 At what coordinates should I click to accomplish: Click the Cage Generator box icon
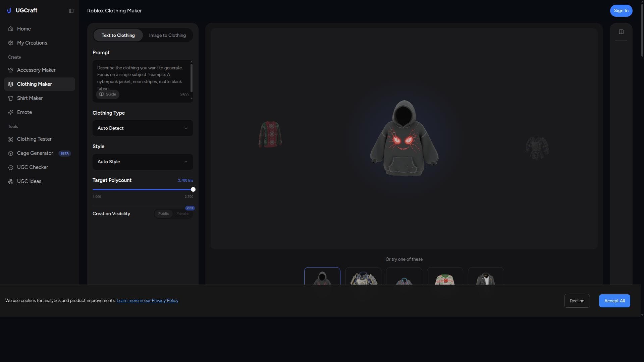[x=11, y=153]
